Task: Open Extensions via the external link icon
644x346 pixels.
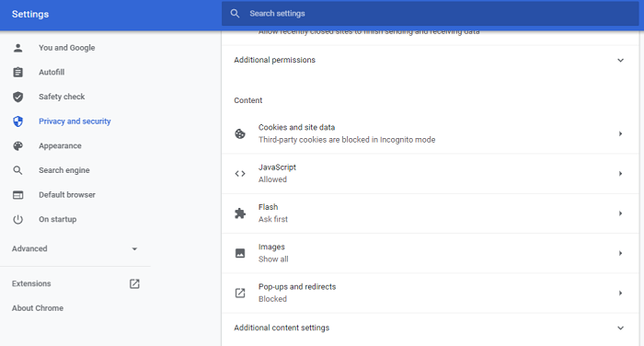Action: [134, 283]
